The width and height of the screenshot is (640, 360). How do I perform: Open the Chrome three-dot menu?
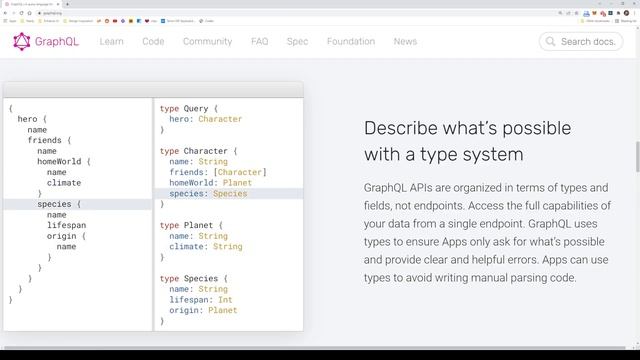tap(634, 13)
